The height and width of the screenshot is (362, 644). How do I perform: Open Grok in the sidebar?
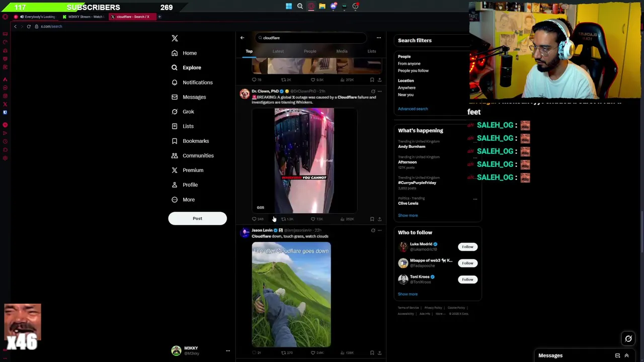click(x=182, y=112)
